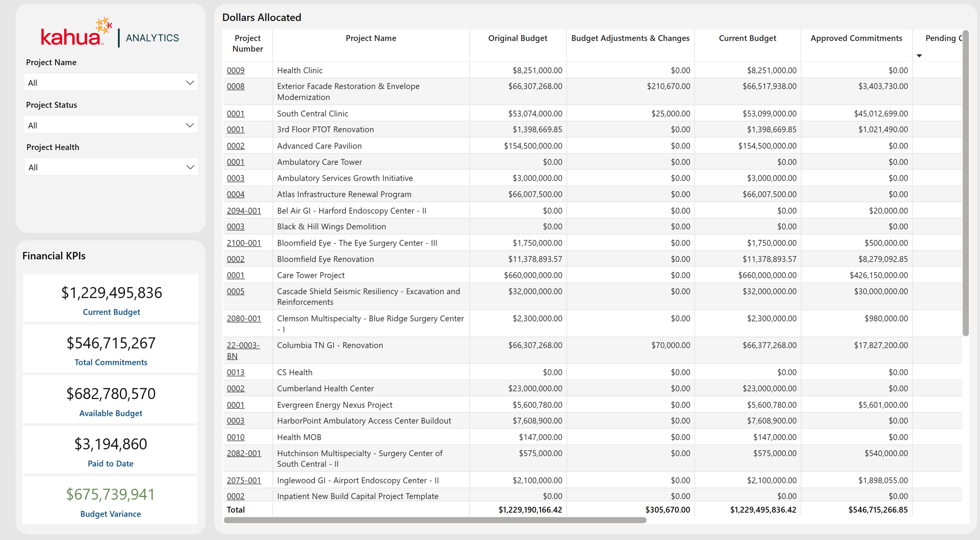Open link 0003 for Ambulatory Services Growth Initiative

[x=236, y=178]
